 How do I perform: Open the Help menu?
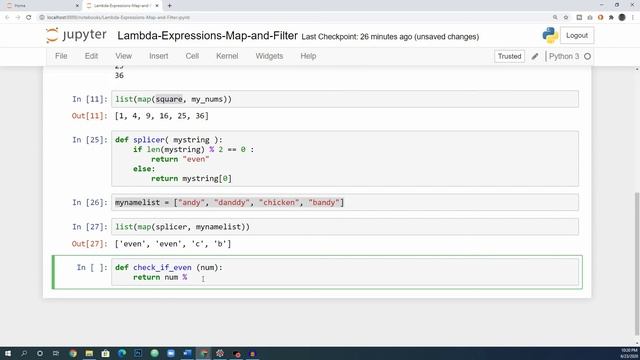(308, 56)
